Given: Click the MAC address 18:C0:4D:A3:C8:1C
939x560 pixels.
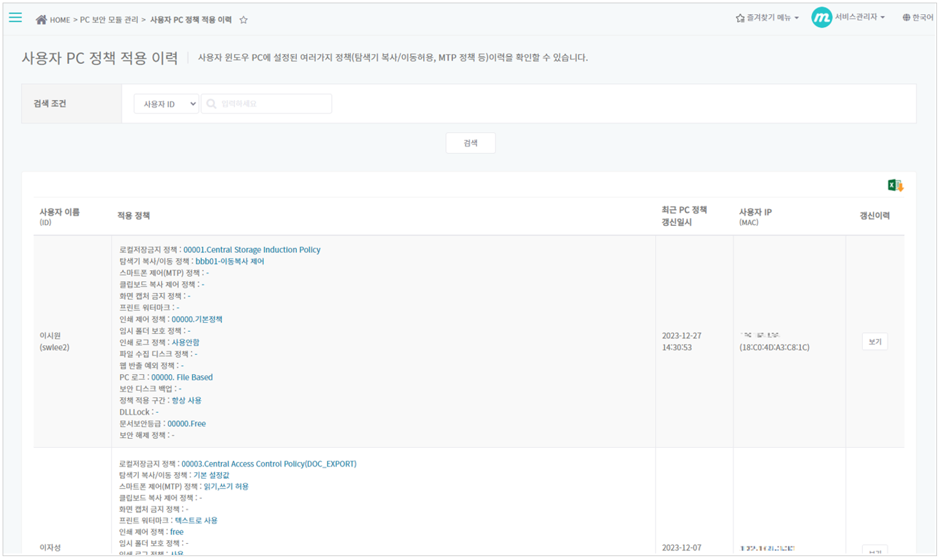Looking at the screenshot, I should coord(774,348).
